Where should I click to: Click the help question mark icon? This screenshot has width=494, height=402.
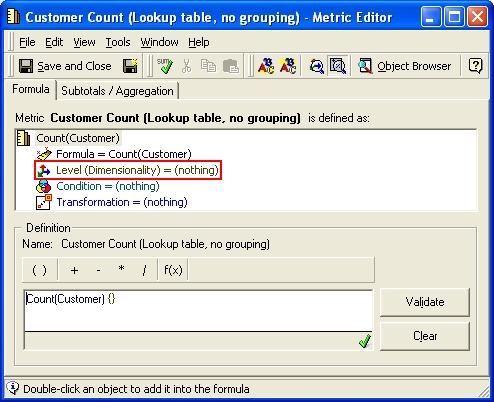click(x=475, y=66)
